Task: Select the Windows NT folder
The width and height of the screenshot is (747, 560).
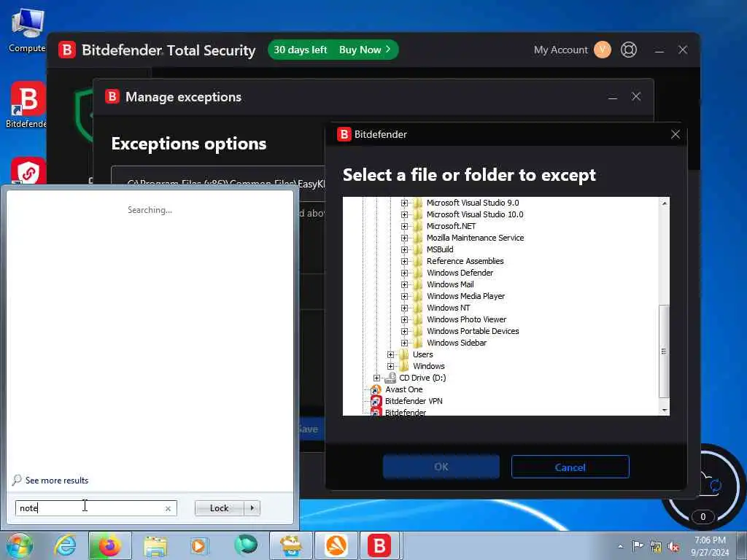Action: click(x=448, y=308)
